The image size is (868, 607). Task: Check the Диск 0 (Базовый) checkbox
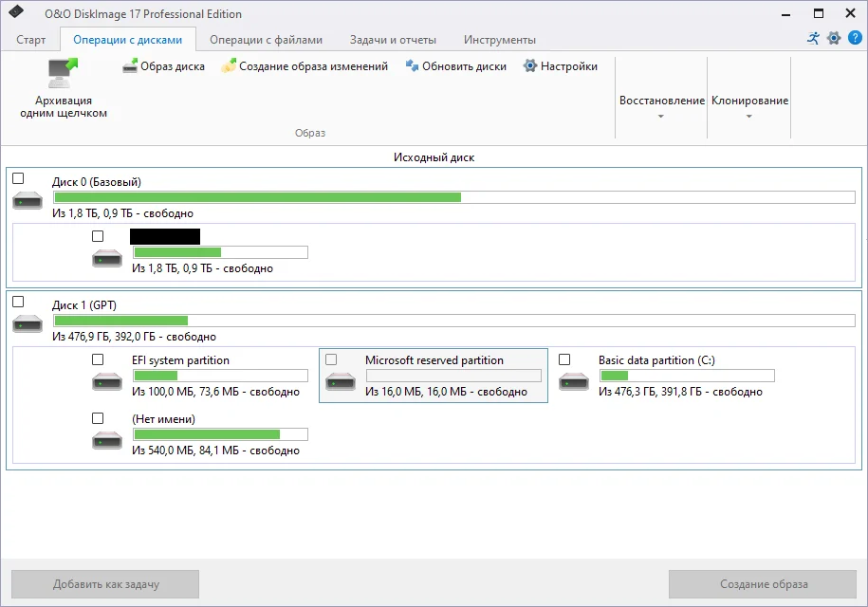[18, 178]
